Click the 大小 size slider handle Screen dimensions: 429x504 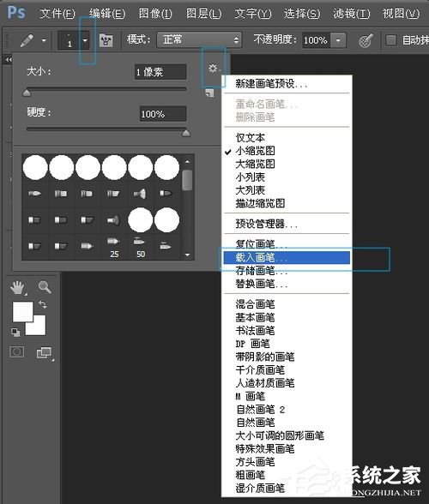tap(27, 93)
